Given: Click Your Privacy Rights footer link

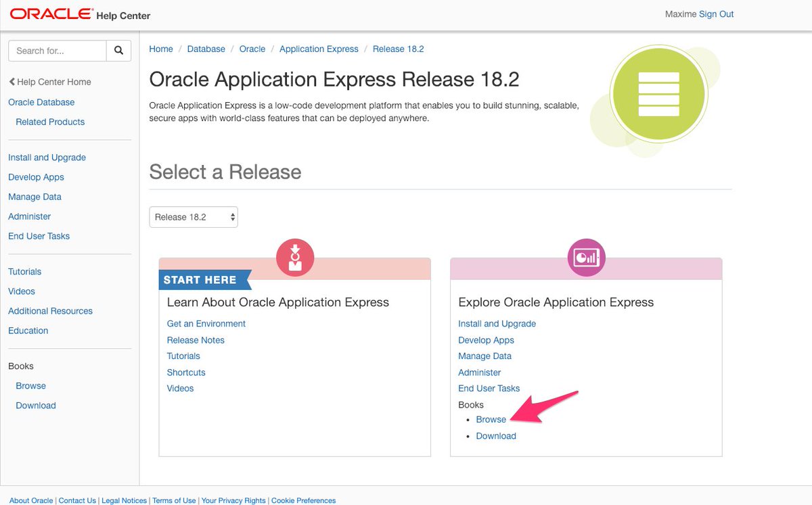Looking at the screenshot, I should [233, 500].
